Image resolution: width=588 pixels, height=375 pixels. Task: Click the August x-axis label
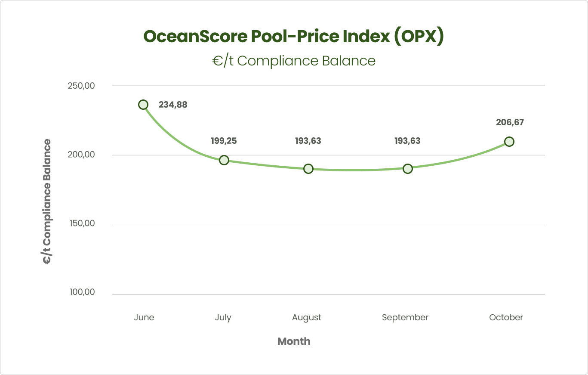tap(307, 318)
